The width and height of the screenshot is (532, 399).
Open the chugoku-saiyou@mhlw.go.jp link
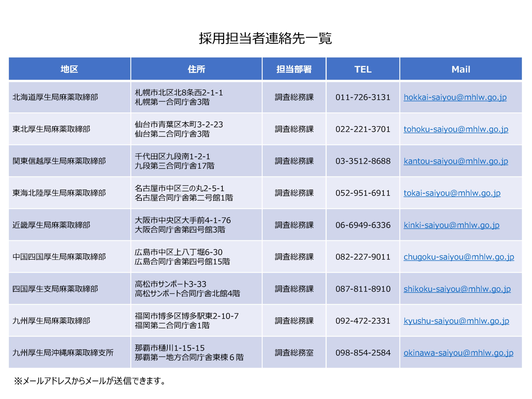click(459, 257)
